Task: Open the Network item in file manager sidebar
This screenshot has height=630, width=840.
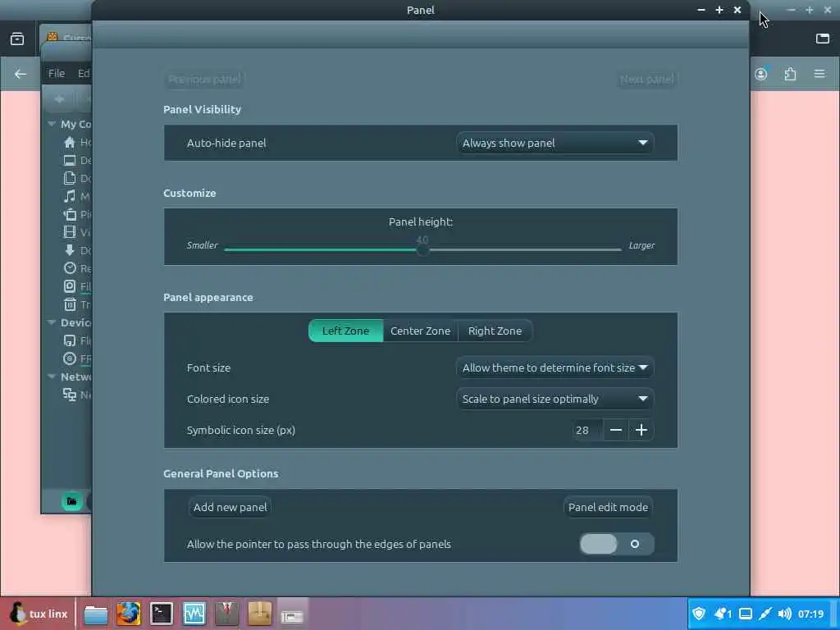Action: click(x=76, y=395)
